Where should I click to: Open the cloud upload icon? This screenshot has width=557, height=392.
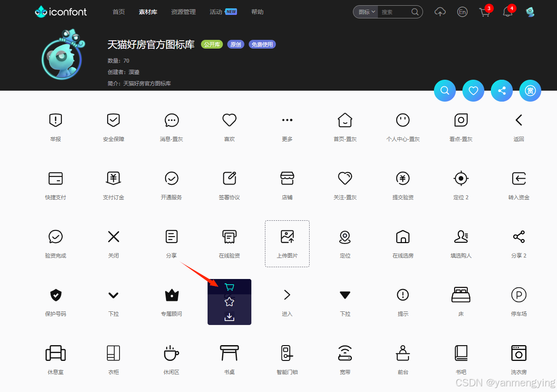[x=440, y=12]
